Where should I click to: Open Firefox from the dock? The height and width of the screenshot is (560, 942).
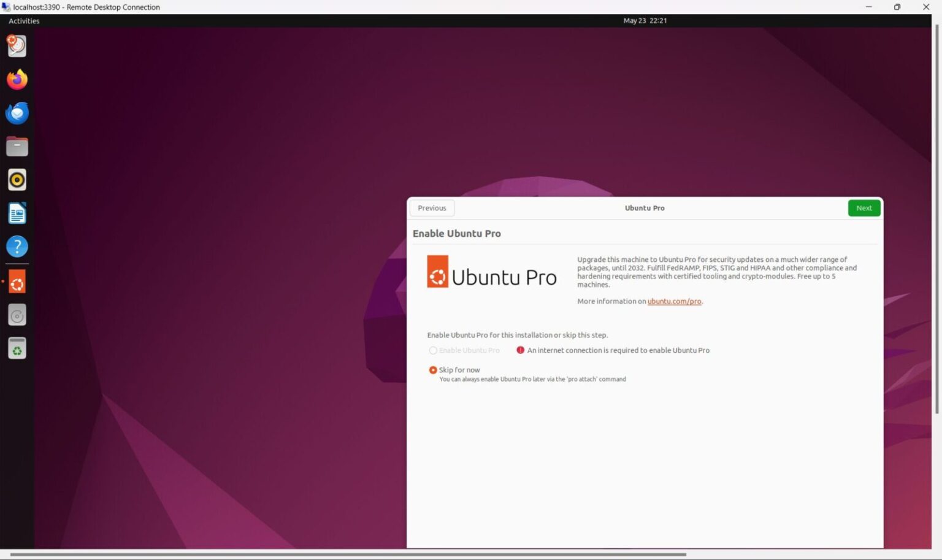point(17,79)
